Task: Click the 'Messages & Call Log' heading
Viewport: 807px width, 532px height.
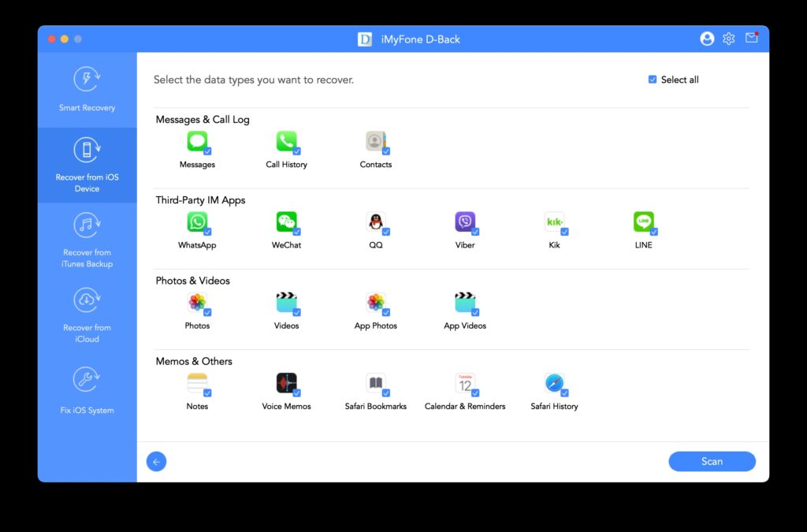Action: tap(203, 119)
